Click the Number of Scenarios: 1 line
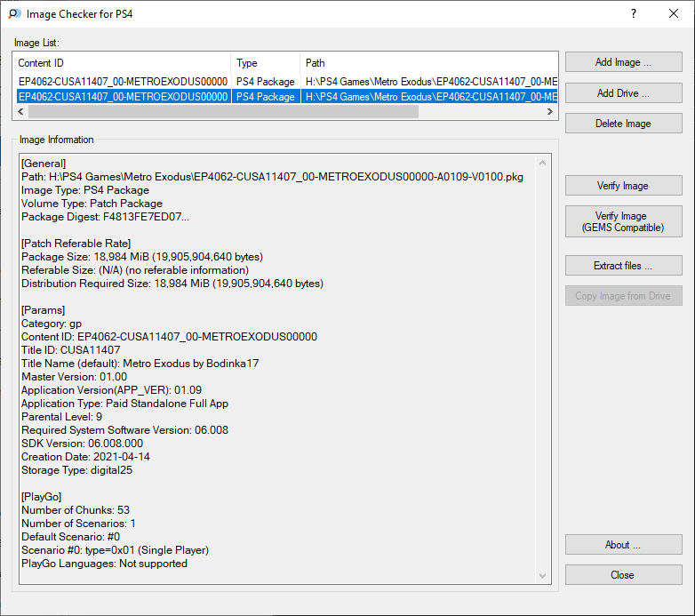The image size is (695, 616). pos(78,524)
